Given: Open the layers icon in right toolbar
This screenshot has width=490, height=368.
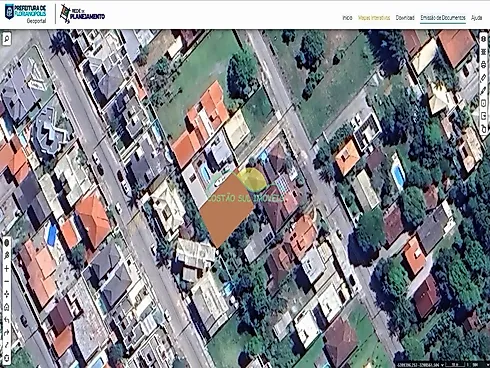Looking at the screenshot, I should click(483, 39).
